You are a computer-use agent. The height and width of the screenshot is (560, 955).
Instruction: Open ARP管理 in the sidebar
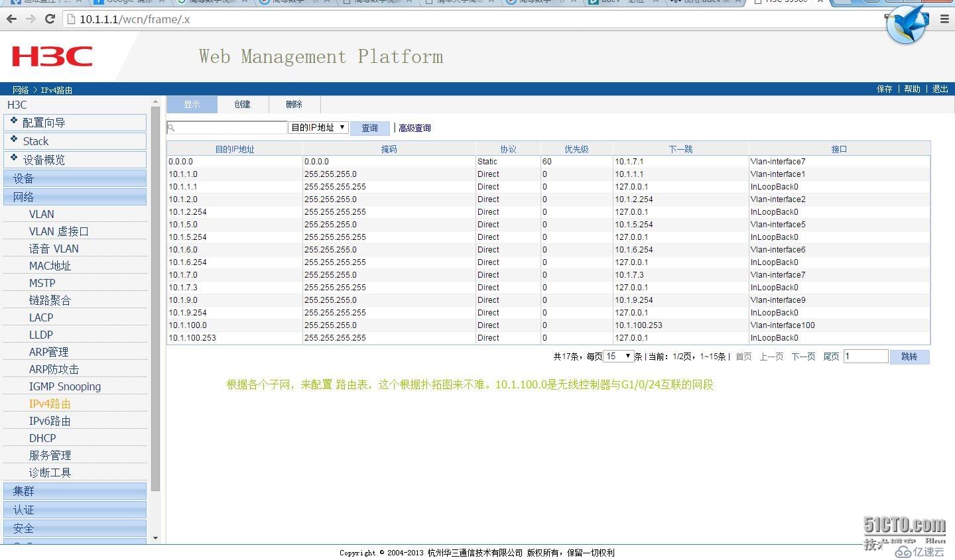[48, 352]
